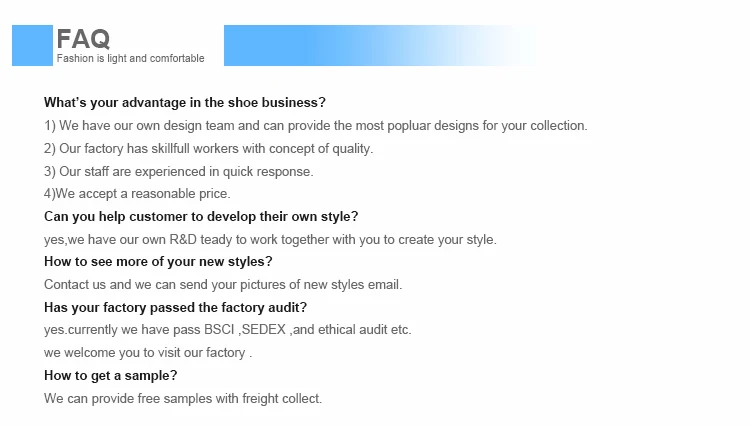Click the line about skillfull factory workers
750x425 pixels.
pos(208,149)
